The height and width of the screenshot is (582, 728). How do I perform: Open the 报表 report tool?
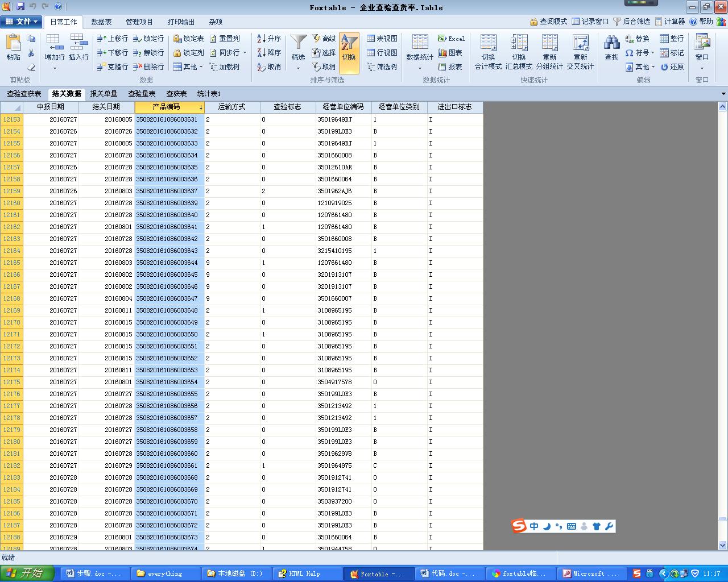pos(450,67)
